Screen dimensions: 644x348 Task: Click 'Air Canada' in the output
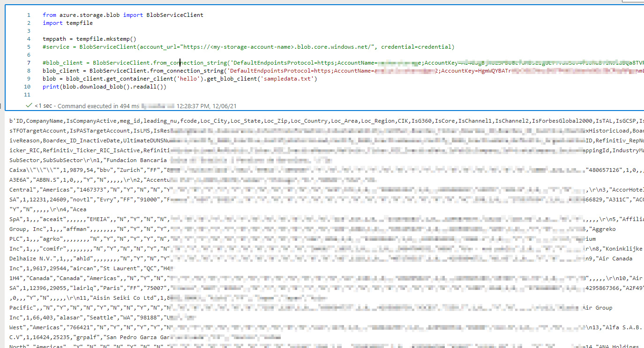(616, 259)
